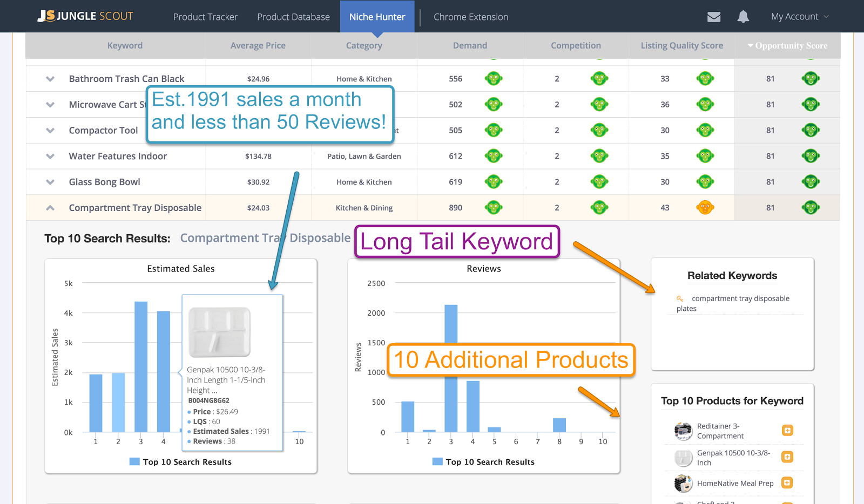
Task: Switch to the Product Tracker tab
Action: pos(205,17)
